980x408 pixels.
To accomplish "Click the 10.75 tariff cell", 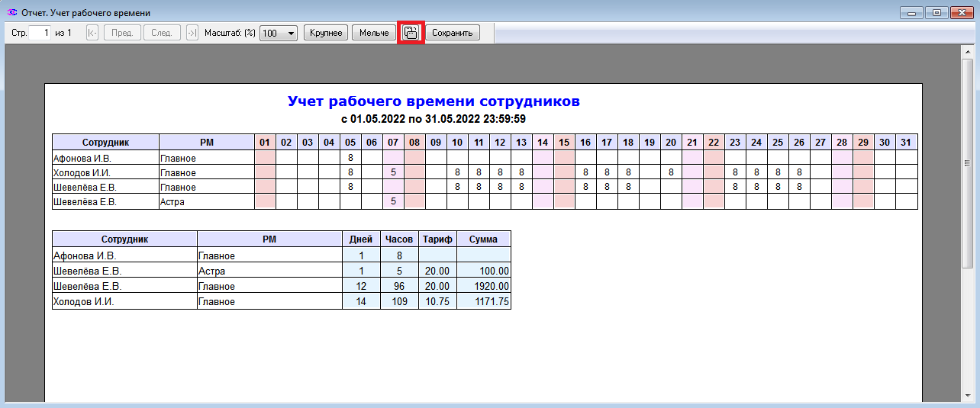I will (437, 302).
